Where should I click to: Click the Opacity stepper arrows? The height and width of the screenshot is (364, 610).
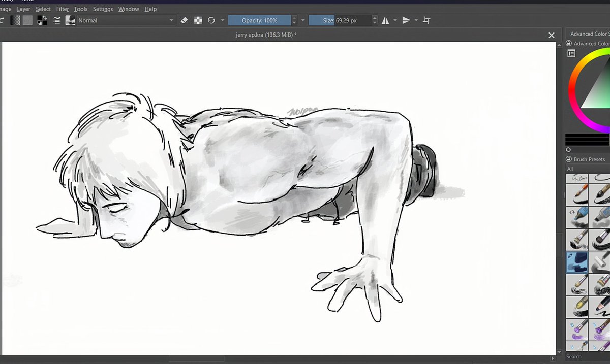pos(294,20)
